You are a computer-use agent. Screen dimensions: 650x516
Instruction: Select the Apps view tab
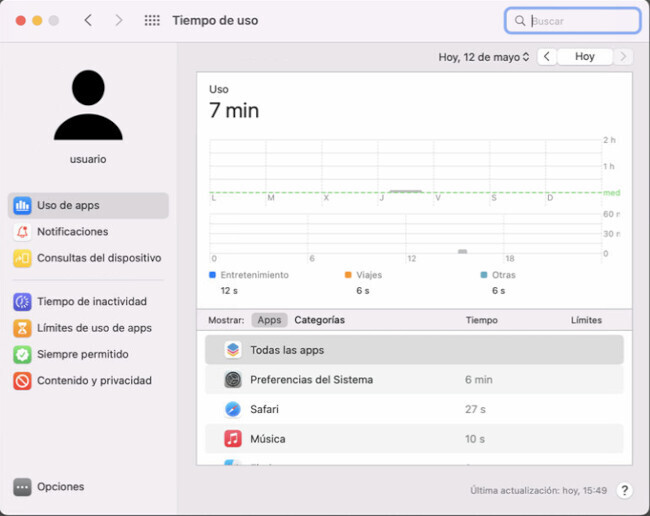[269, 320]
